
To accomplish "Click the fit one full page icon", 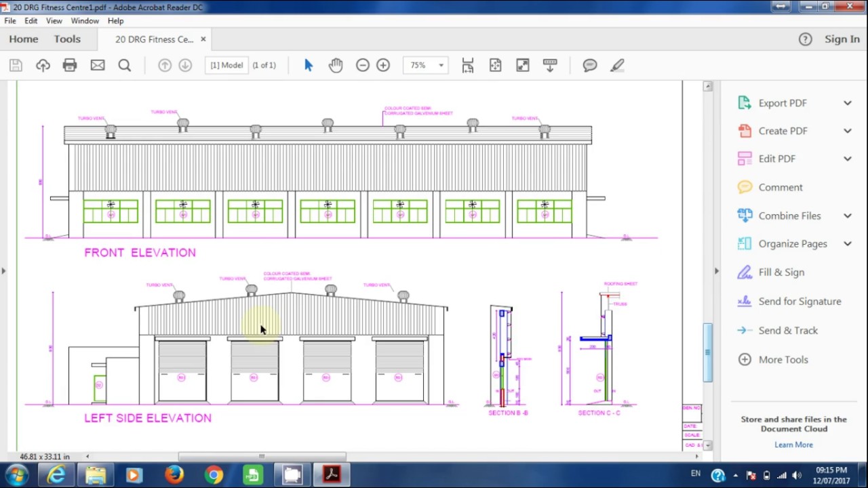I will tap(495, 65).
